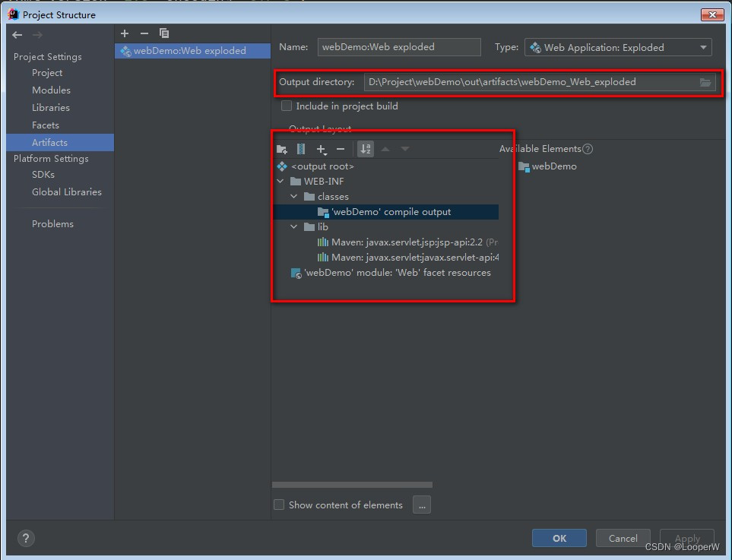Open Facets settings section
The width and height of the screenshot is (732, 560).
46,125
